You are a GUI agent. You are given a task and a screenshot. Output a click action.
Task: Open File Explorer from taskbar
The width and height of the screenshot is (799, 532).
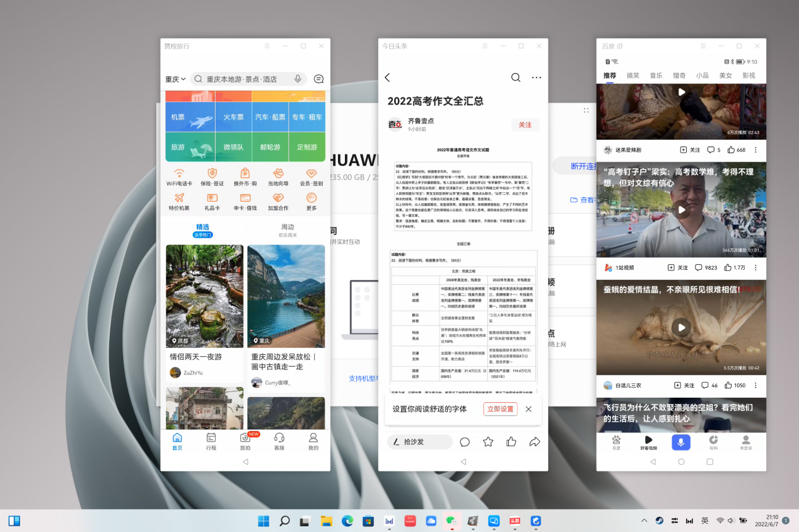click(326, 521)
